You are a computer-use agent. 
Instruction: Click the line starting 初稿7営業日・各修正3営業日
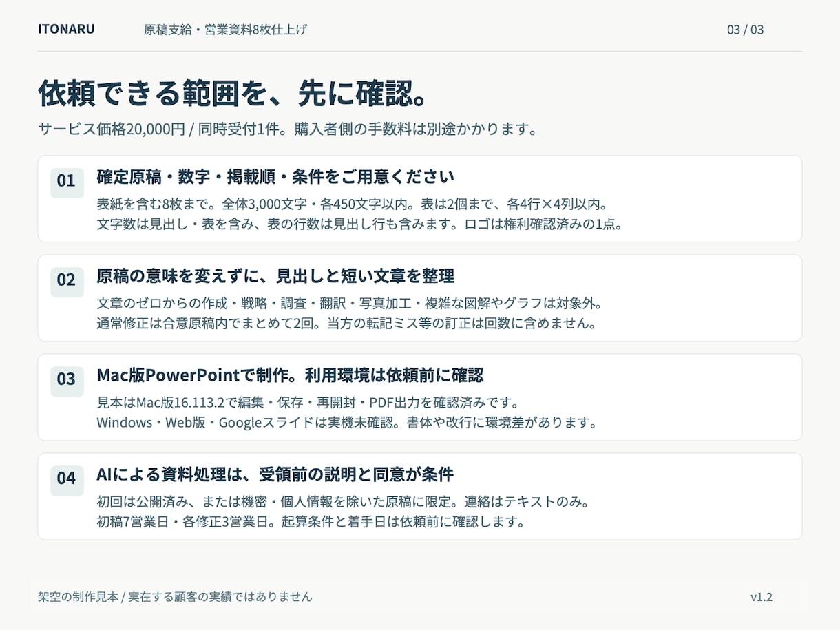coord(311,521)
